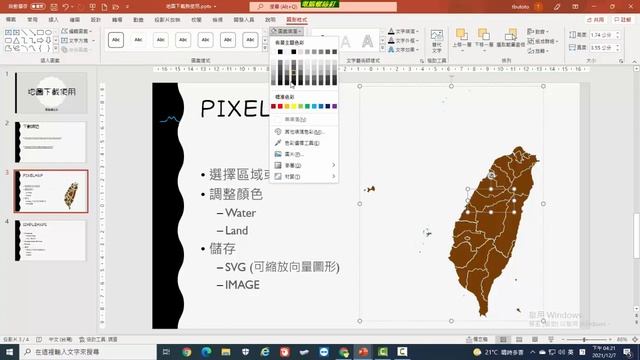Select the right arrow shape in shapes gallery
The height and width of the screenshot is (360, 640).
click(x=40, y=40)
